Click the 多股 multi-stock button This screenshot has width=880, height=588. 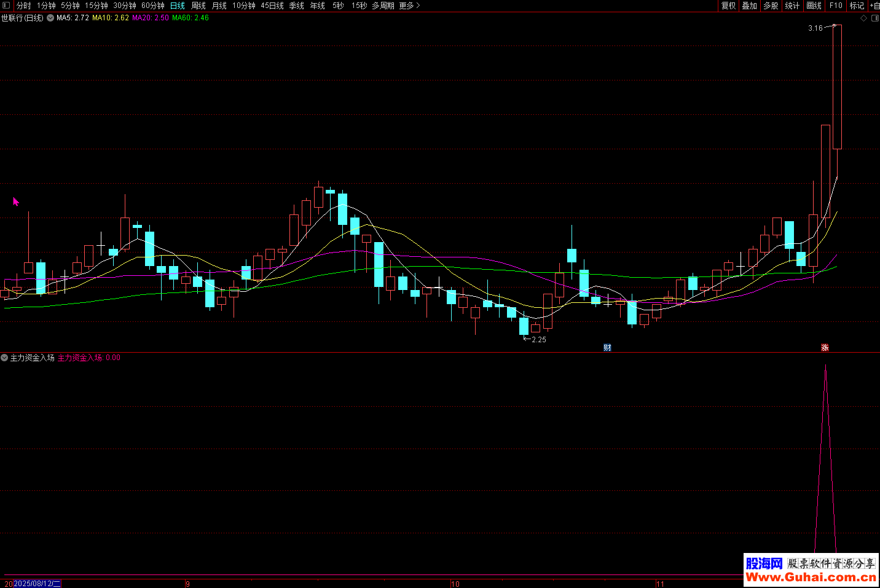click(x=771, y=6)
